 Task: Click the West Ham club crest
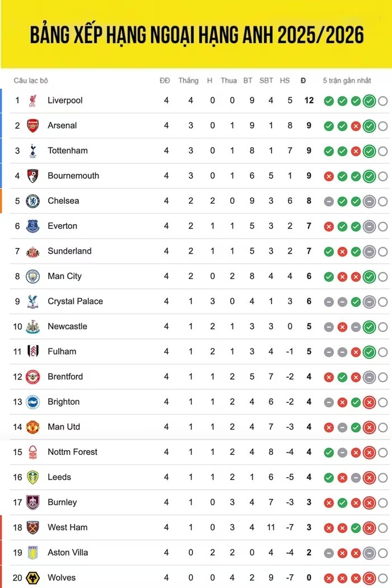(x=32, y=528)
